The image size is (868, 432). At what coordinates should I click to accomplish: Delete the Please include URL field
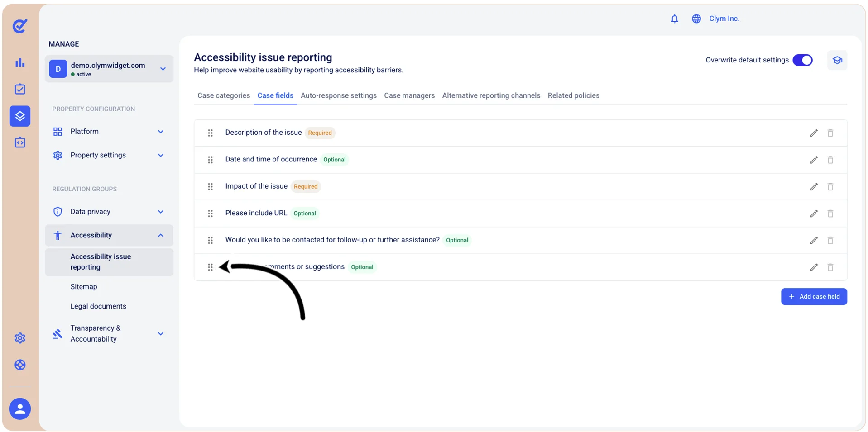pos(830,214)
